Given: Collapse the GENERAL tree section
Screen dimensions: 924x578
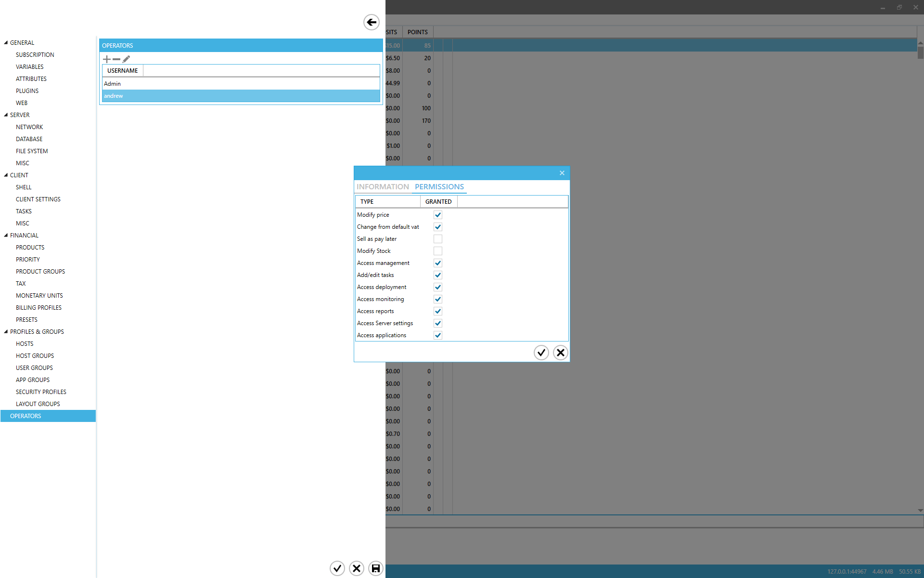Looking at the screenshot, I should (6, 42).
